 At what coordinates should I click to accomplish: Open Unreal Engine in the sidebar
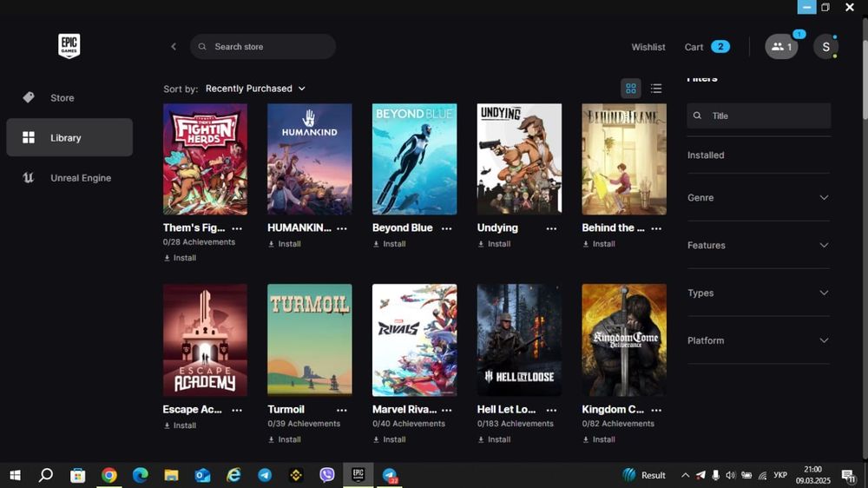[69, 178]
